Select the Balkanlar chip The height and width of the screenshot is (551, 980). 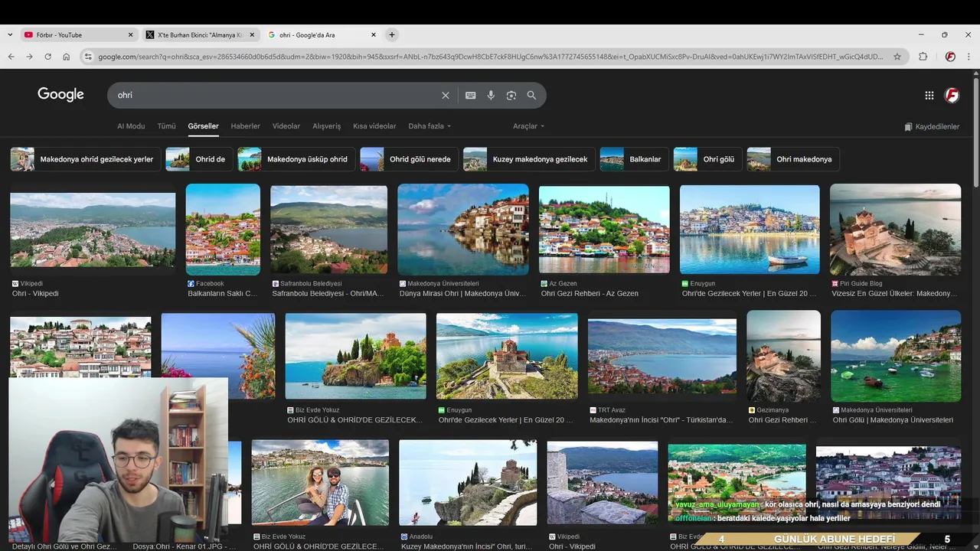tap(634, 159)
